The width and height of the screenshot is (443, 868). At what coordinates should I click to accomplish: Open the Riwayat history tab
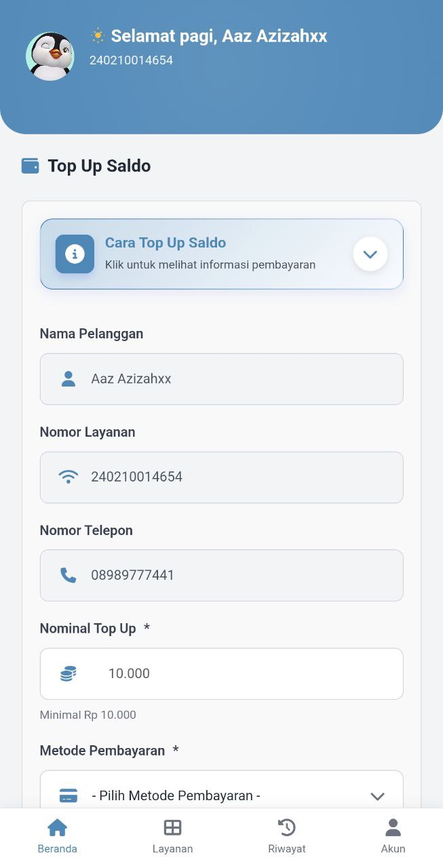point(287,835)
